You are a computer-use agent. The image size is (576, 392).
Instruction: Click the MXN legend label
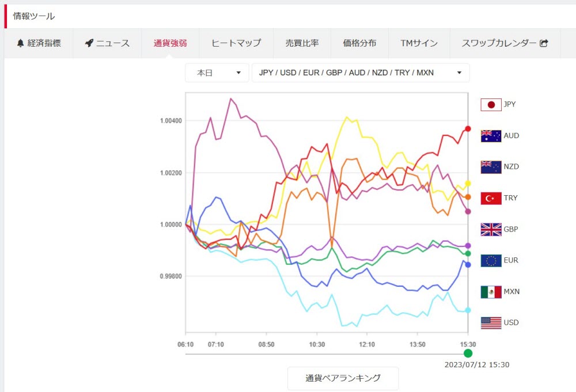(511, 291)
